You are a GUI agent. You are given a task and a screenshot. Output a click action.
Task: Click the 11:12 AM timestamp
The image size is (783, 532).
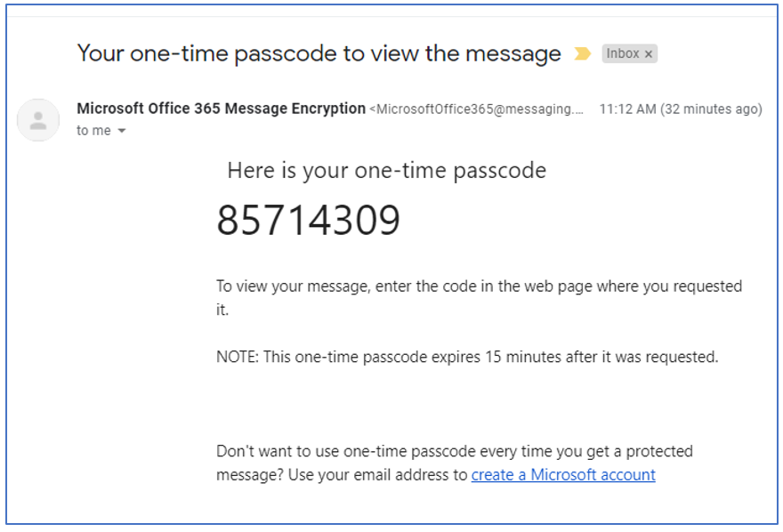(627, 109)
